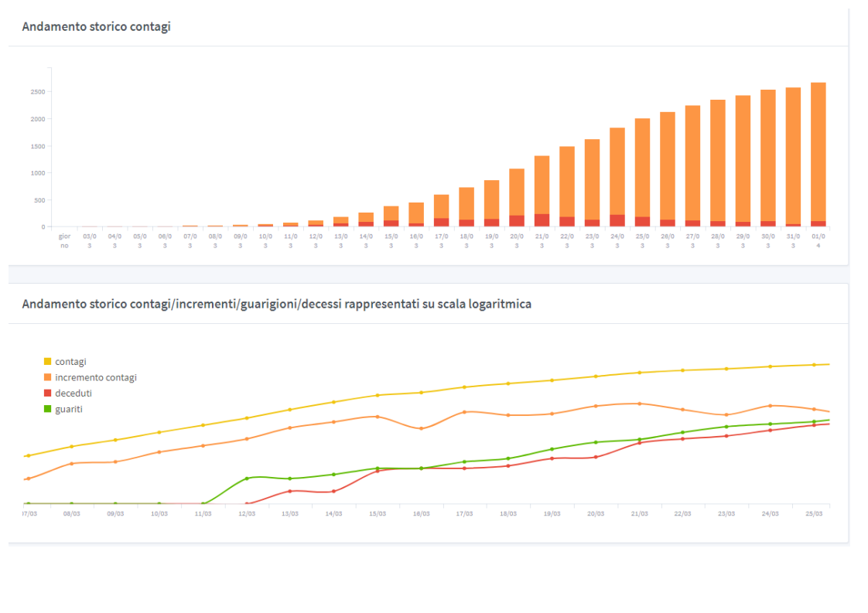Click the red segment of 21/03 bar
The image size is (868, 613).
(x=542, y=220)
